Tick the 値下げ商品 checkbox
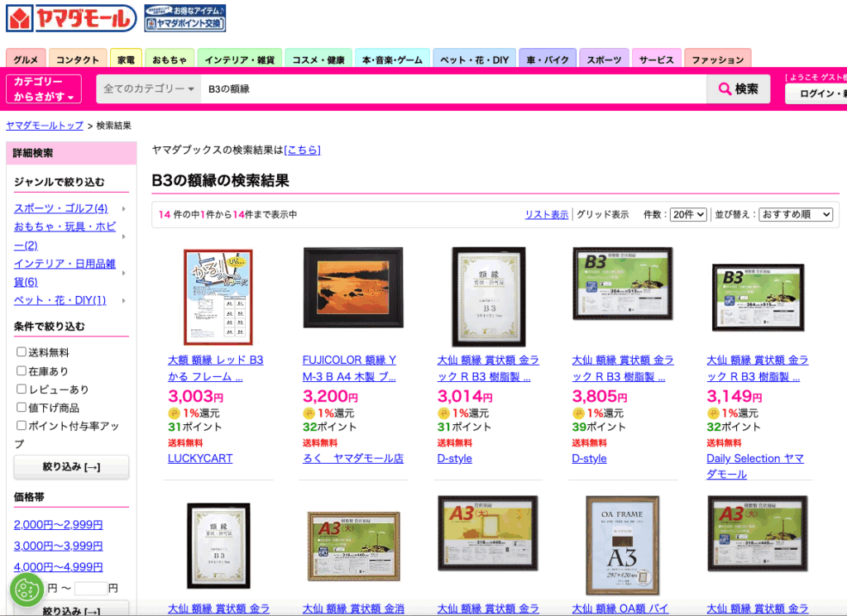Image resolution: width=847 pixels, height=616 pixels. [x=21, y=407]
